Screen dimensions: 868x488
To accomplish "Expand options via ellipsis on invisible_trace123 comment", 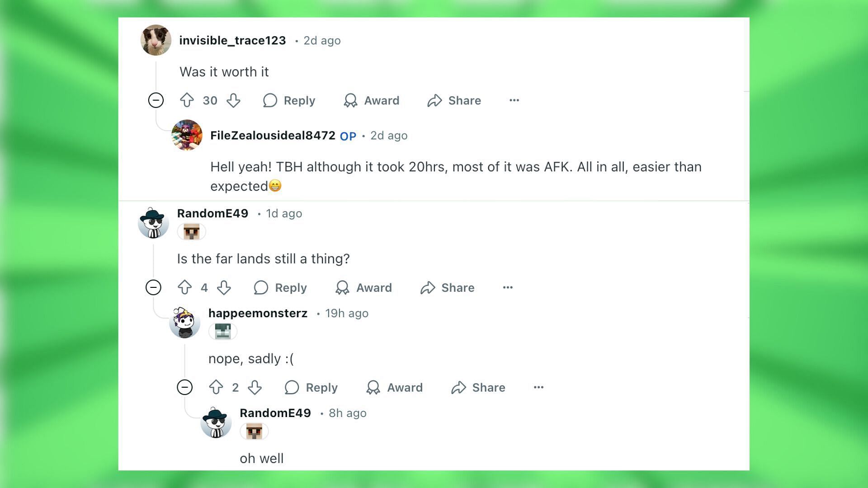I will [513, 100].
